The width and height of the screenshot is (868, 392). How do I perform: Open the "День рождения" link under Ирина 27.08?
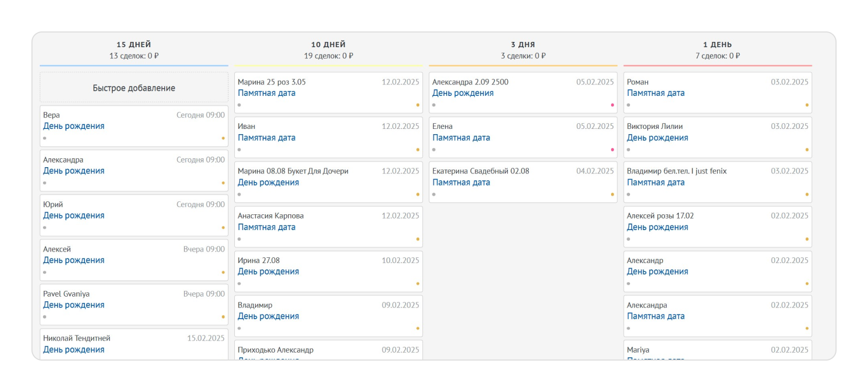pos(268,272)
